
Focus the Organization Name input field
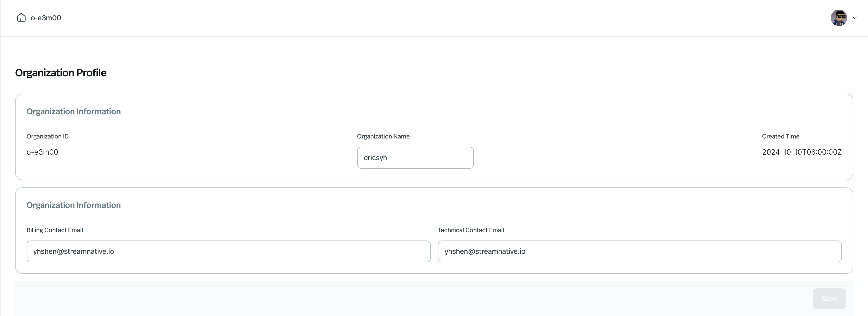coord(415,157)
